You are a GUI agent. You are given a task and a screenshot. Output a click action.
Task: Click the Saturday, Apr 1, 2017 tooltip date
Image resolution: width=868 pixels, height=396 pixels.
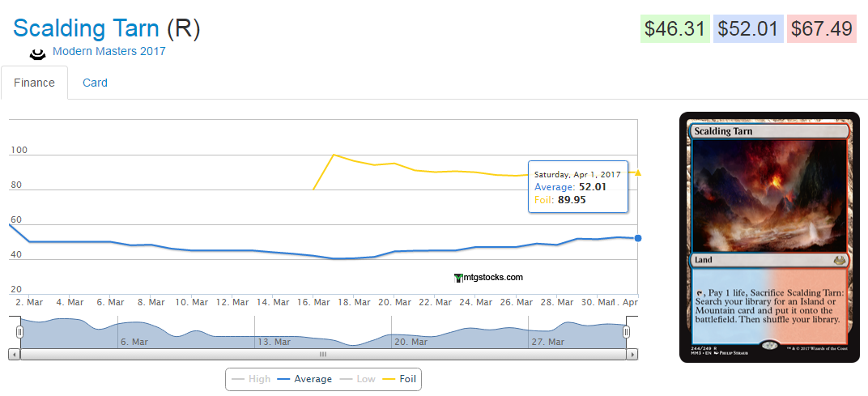(577, 174)
